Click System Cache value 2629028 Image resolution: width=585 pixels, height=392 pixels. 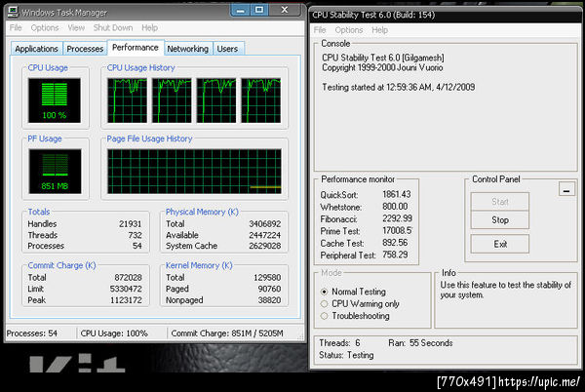(265, 246)
